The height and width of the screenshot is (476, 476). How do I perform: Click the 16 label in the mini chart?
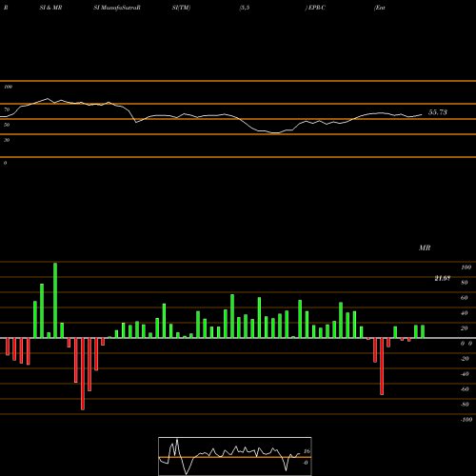coord(307,451)
